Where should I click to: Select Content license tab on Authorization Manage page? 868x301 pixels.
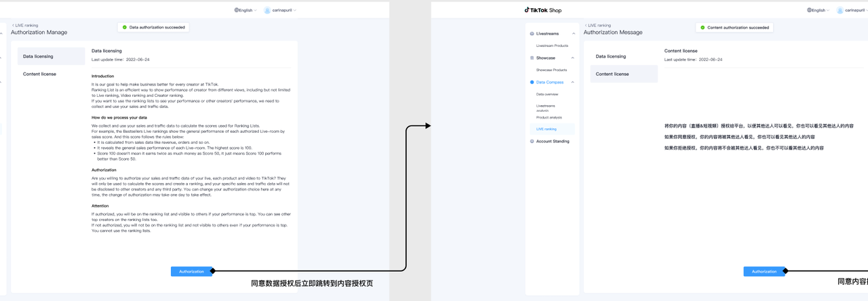click(39, 74)
